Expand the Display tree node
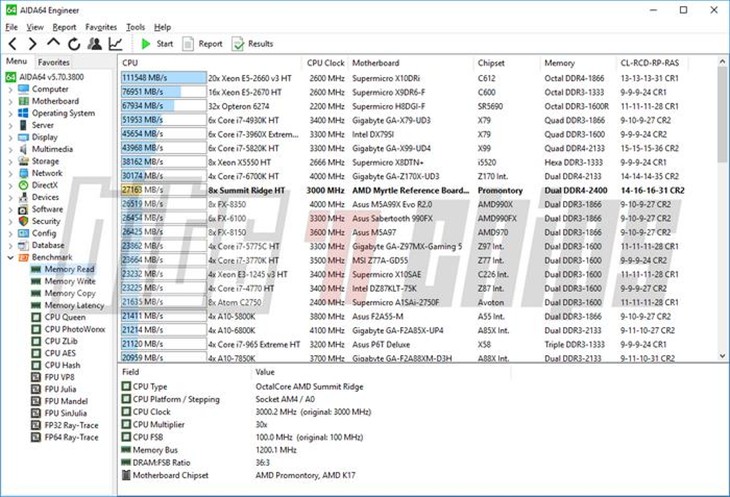 [x=11, y=138]
